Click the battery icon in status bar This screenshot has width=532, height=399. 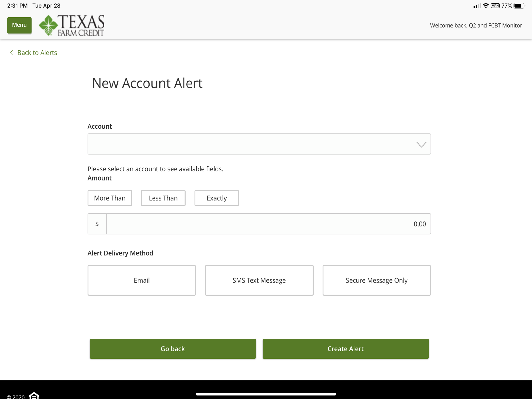coord(519,6)
